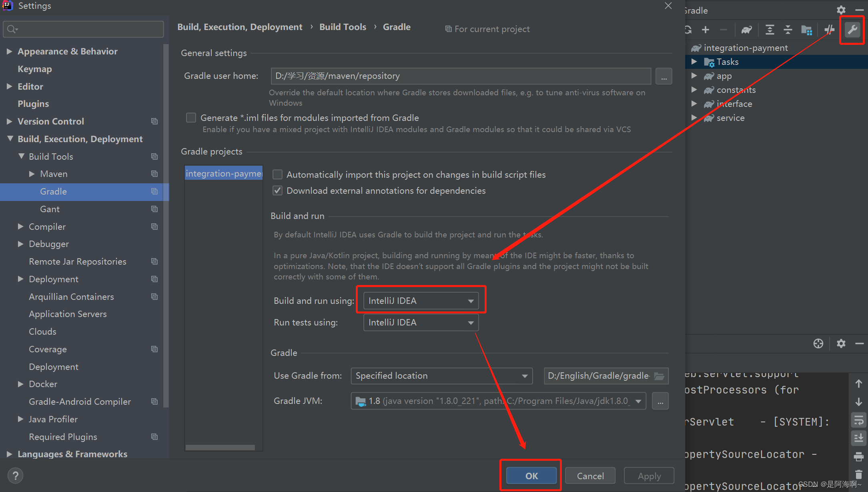Collapse all nodes in Gradle panel

788,30
